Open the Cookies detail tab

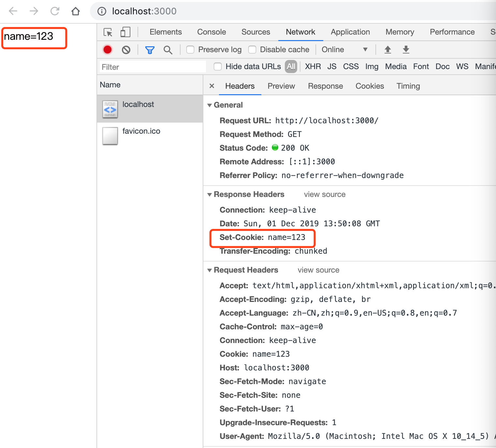pos(370,86)
